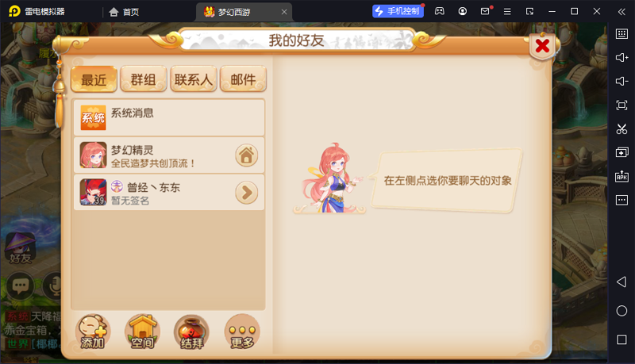Collapse the emulator sidebar with double chevron

622,11
